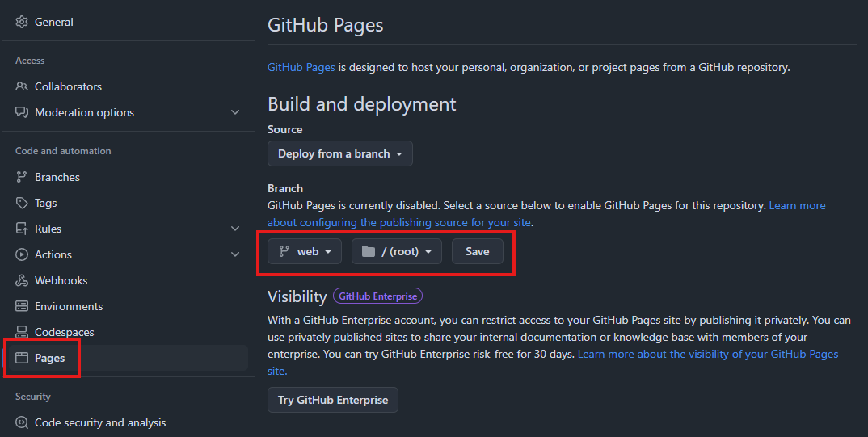
Task: Click the folder icon in the root selector
Action: click(368, 252)
